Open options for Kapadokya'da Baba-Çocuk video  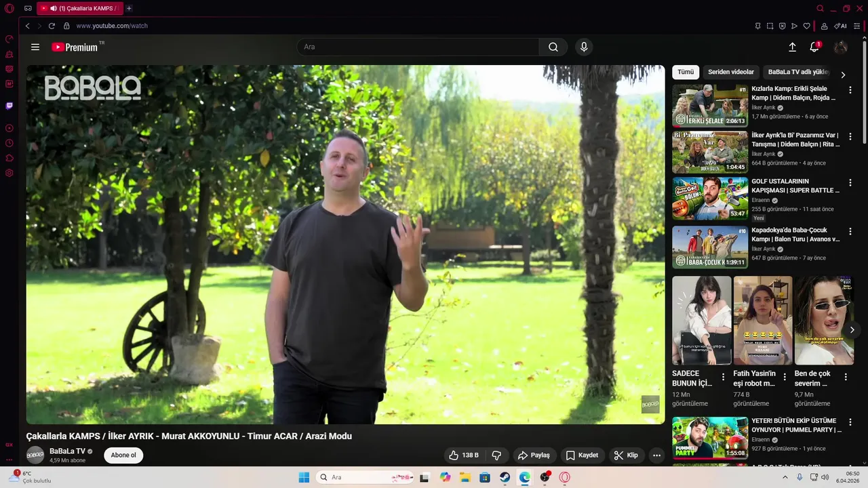(850, 231)
